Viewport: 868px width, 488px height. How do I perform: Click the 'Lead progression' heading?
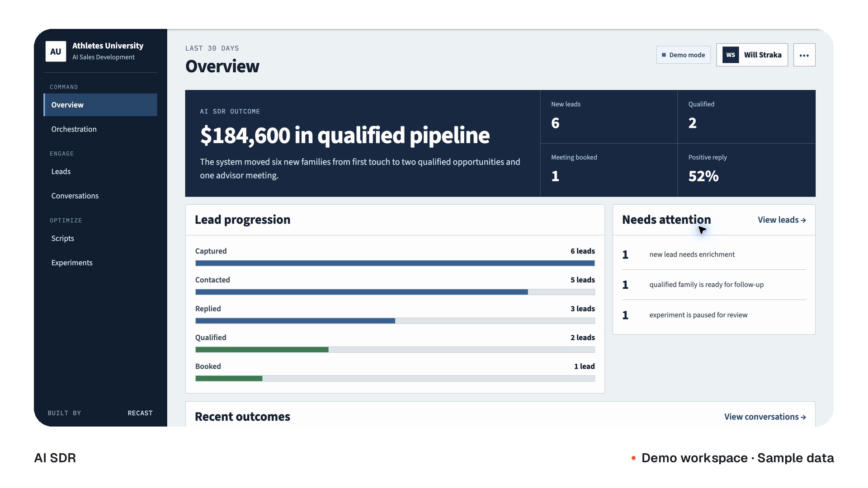(243, 220)
